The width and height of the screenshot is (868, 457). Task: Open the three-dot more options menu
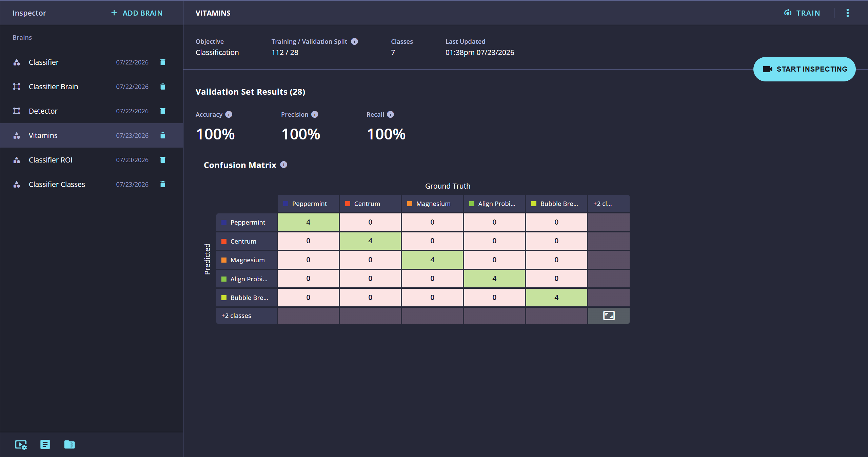(848, 13)
